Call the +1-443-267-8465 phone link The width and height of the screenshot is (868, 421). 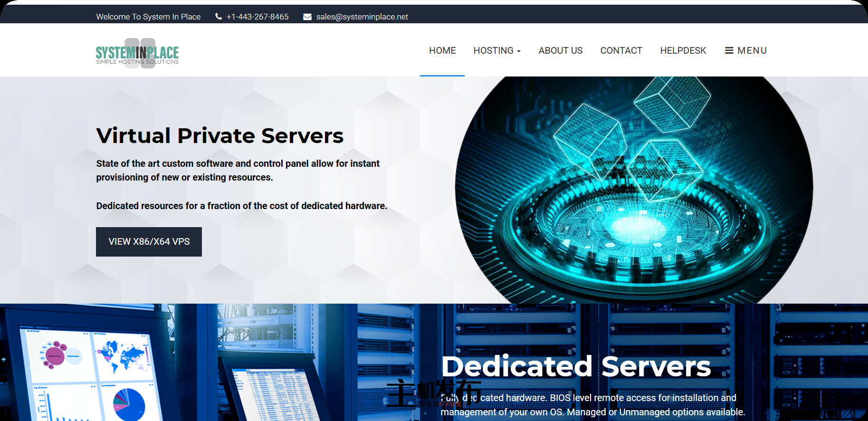[257, 17]
